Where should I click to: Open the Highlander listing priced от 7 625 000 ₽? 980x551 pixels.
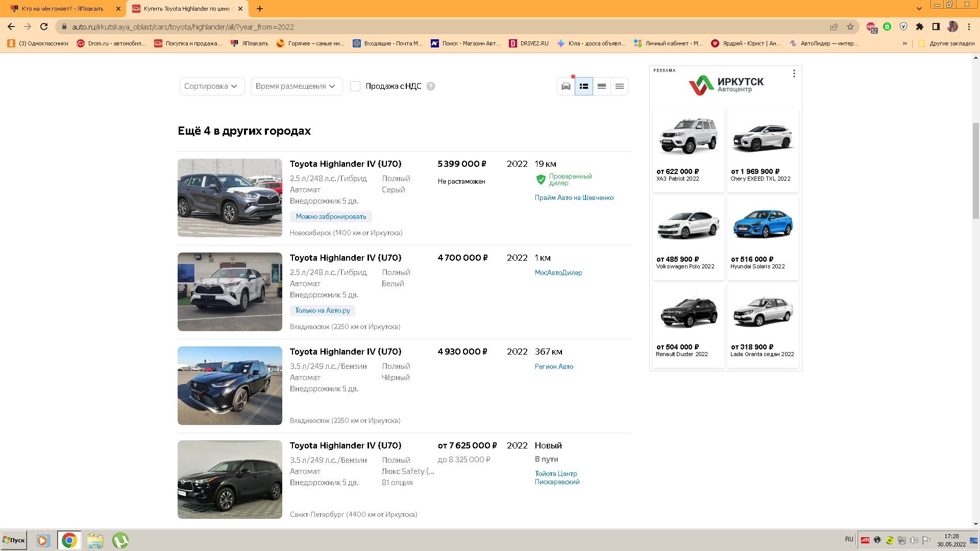(346, 445)
